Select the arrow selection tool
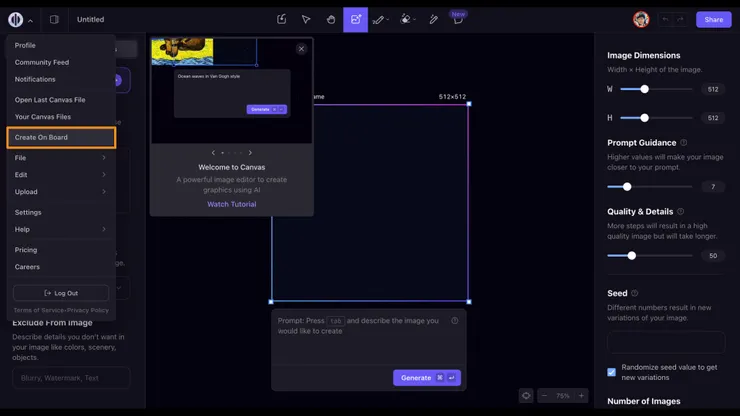Image resolution: width=740 pixels, height=416 pixels. pyautogui.click(x=306, y=19)
